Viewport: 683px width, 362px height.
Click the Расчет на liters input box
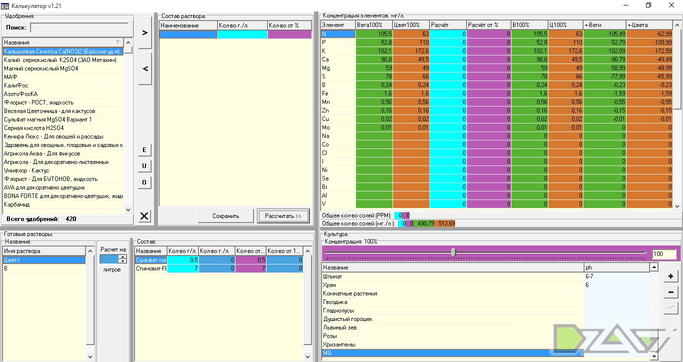tap(109, 259)
